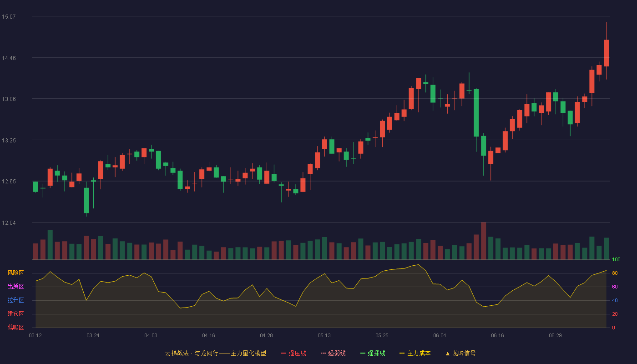637x364 pixels.
Task: Click the green 100 indicator scale label
Action: point(617,260)
